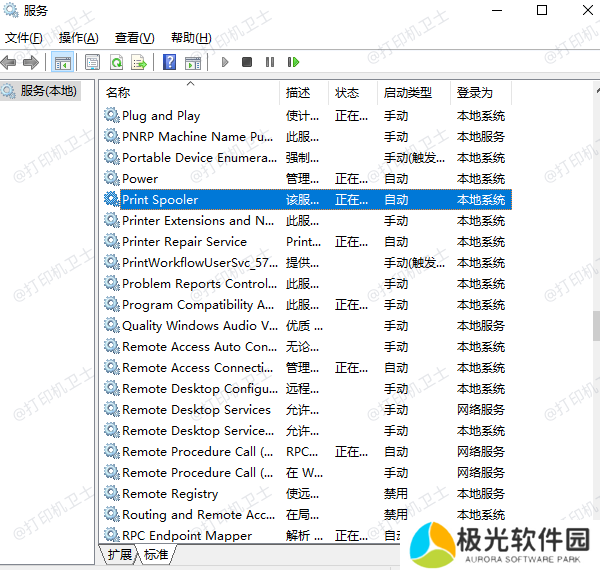Open the 操作(A) menu
Image resolution: width=600 pixels, height=570 pixels.
pyautogui.click(x=78, y=38)
